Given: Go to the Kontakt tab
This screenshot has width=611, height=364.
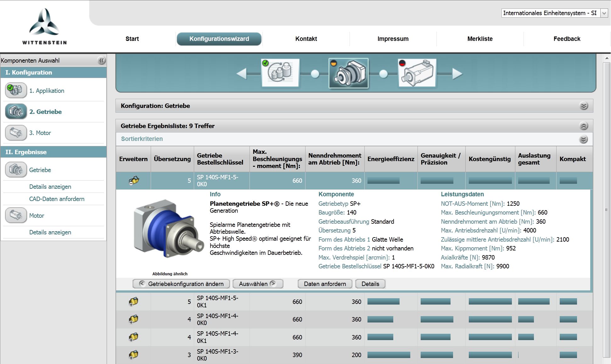Looking at the screenshot, I should click(x=306, y=39).
